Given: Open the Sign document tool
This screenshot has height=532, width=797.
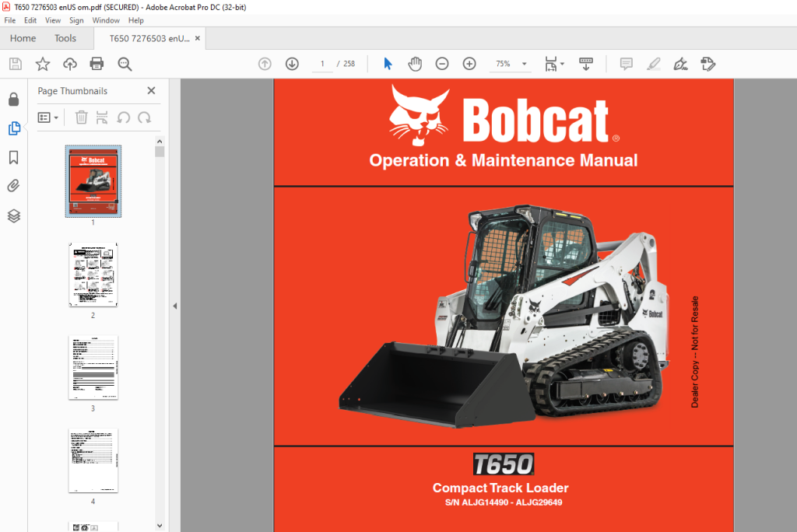Looking at the screenshot, I should (x=680, y=64).
